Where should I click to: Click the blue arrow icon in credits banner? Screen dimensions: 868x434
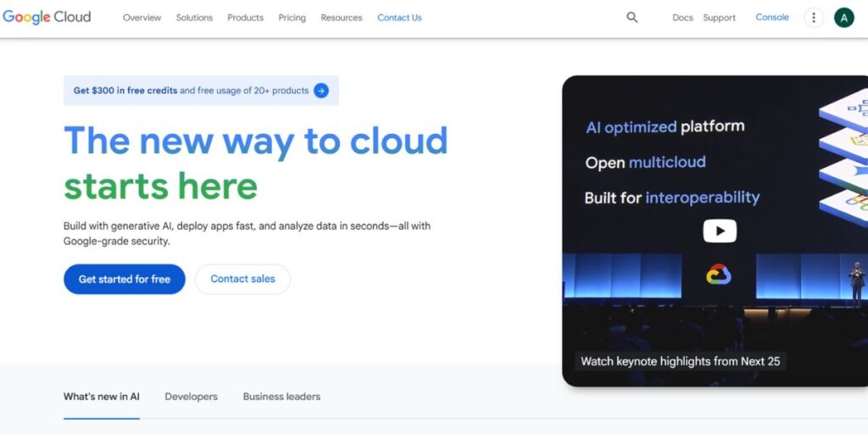pos(321,91)
